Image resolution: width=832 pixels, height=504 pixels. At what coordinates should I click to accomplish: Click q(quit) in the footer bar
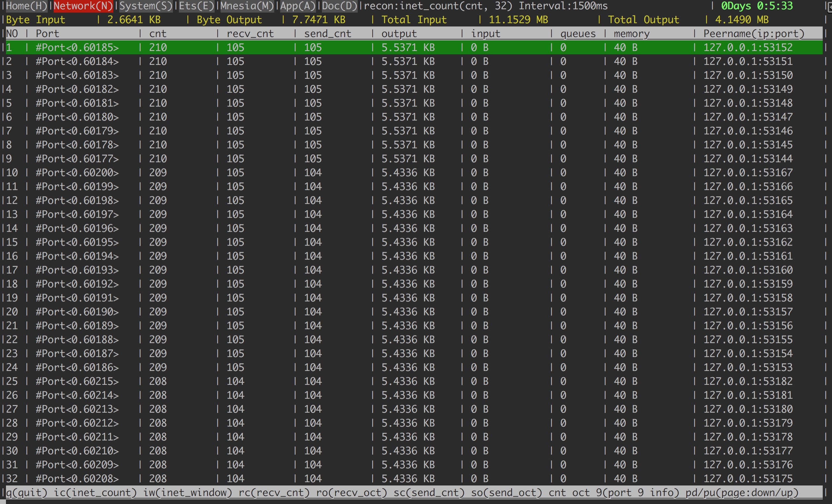click(x=27, y=492)
